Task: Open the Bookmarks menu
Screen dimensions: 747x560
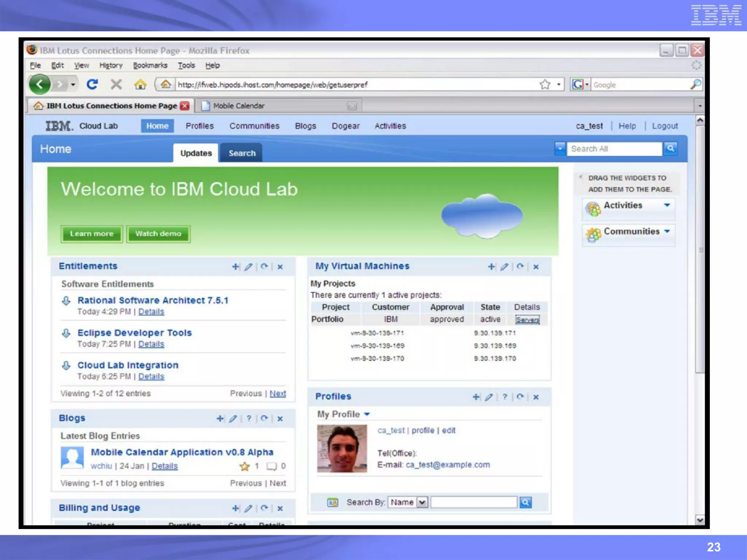Action: pyautogui.click(x=150, y=65)
